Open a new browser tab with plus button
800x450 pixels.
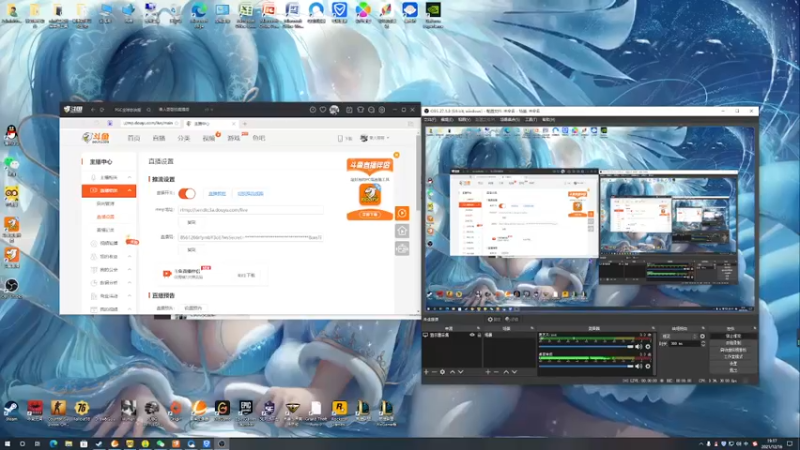[x=244, y=123]
